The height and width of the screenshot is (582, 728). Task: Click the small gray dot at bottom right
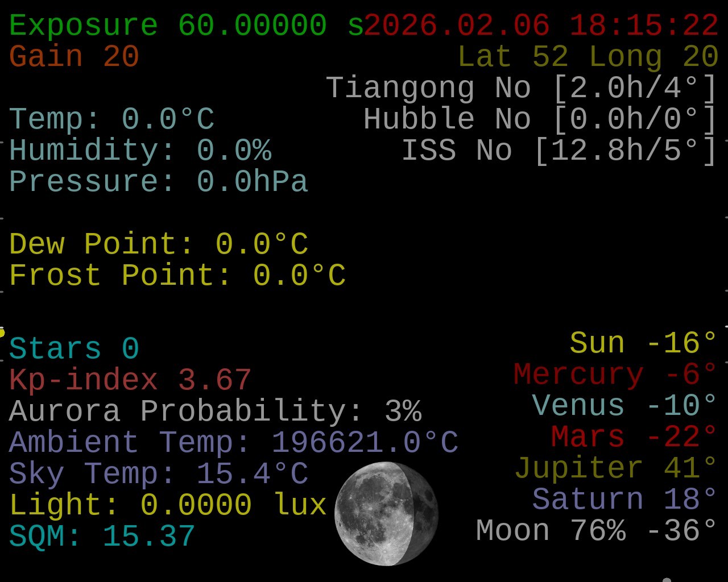[667, 580]
